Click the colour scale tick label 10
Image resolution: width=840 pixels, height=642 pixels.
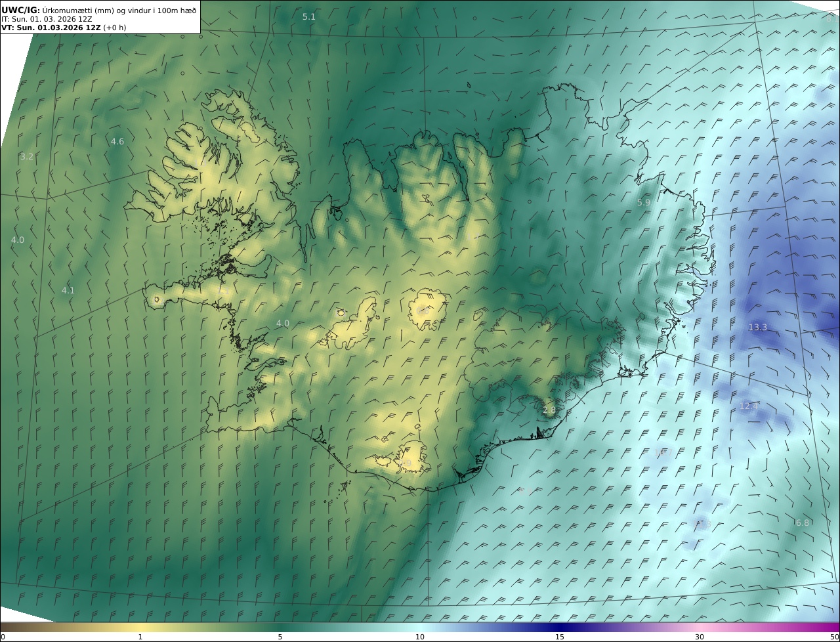tap(420, 637)
